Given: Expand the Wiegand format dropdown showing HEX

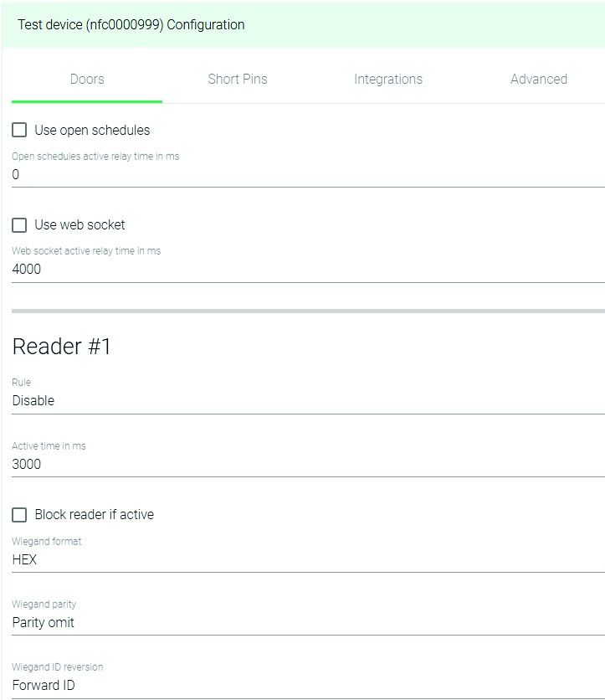Looking at the screenshot, I should coord(306,560).
